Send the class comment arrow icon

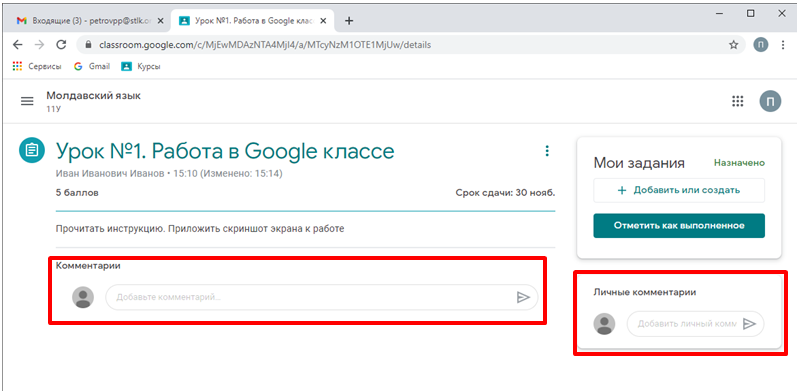(x=523, y=298)
